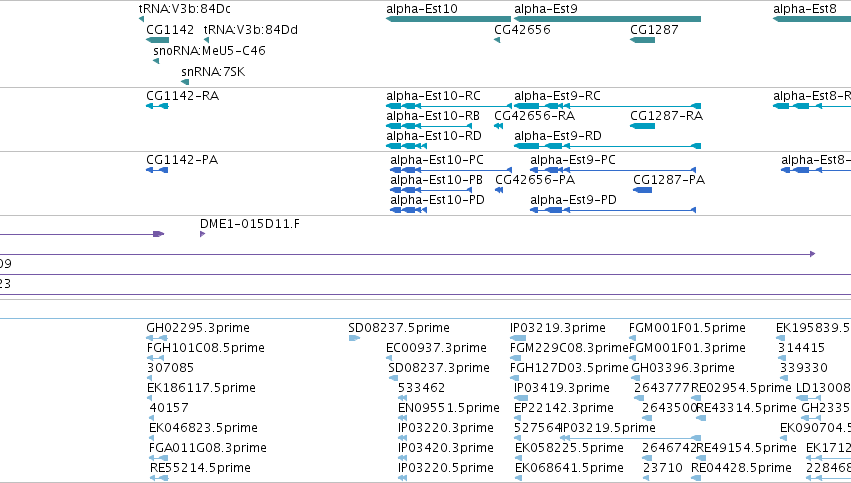Select the alpha-Est10-PD protein feature

(409, 210)
